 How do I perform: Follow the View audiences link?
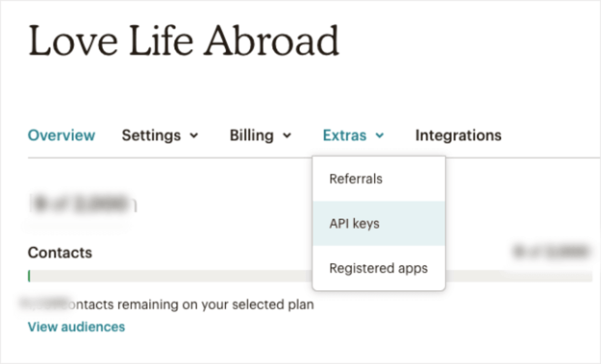(x=76, y=327)
